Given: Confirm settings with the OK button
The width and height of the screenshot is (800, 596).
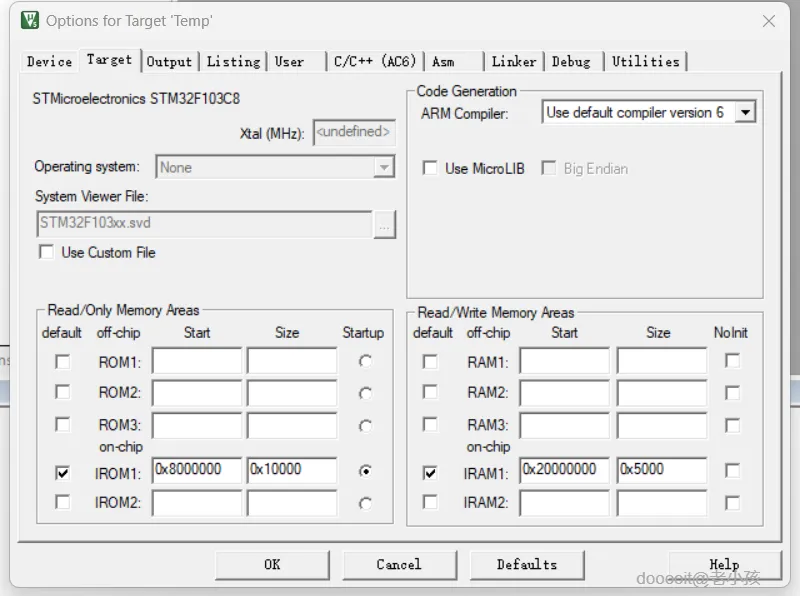Looking at the screenshot, I should [x=272, y=565].
